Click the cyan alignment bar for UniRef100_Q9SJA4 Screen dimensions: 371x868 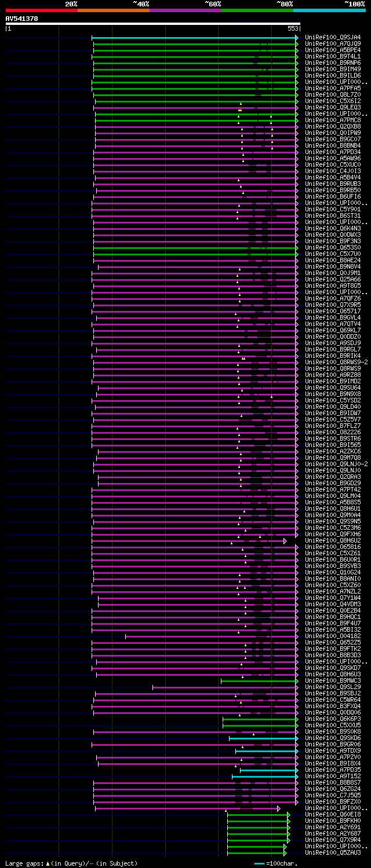point(195,38)
